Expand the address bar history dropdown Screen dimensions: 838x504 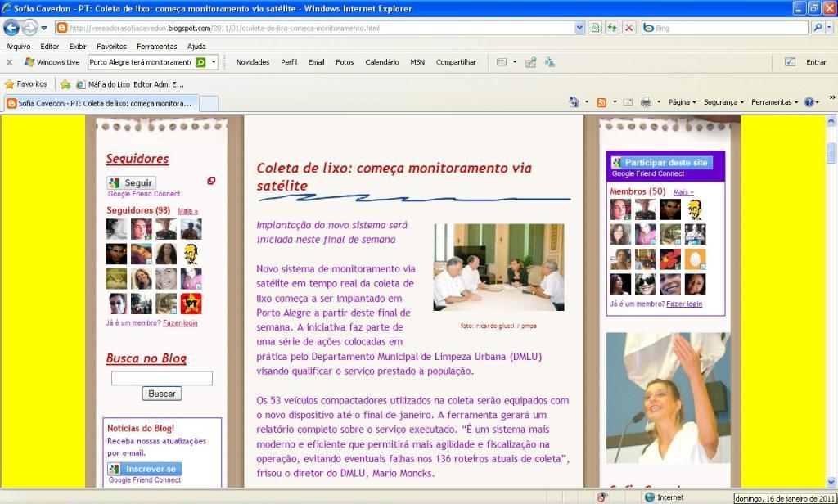580,28
